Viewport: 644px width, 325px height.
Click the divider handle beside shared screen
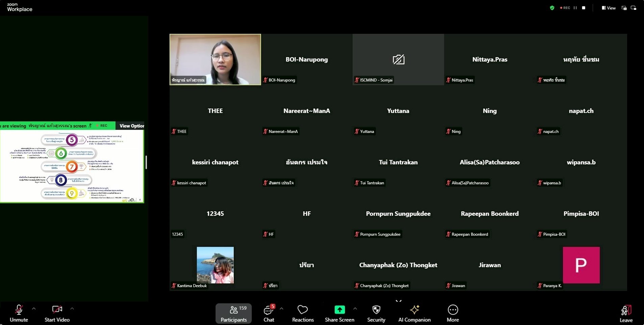pos(146,162)
